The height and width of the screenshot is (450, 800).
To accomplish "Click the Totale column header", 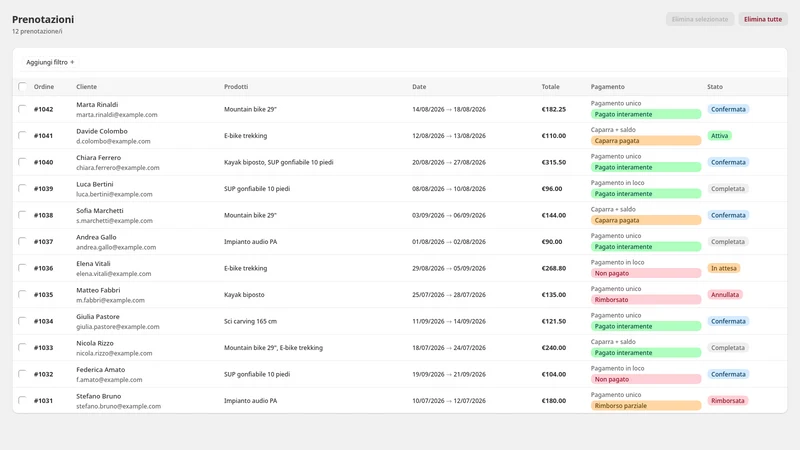I will pyautogui.click(x=551, y=87).
